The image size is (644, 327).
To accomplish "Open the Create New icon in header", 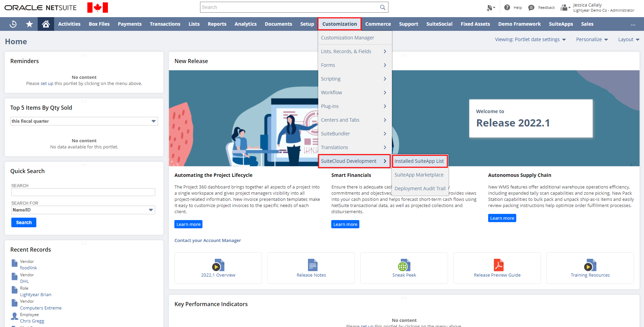I will tap(490, 8).
